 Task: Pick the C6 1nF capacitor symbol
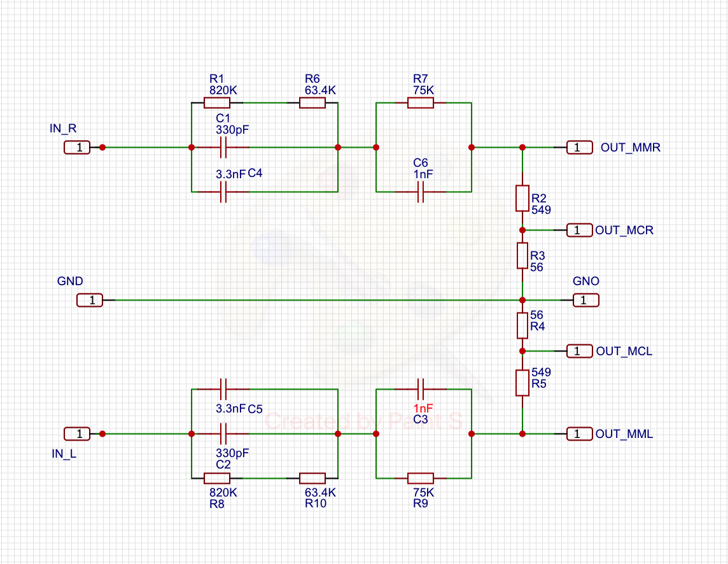coord(420,192)
